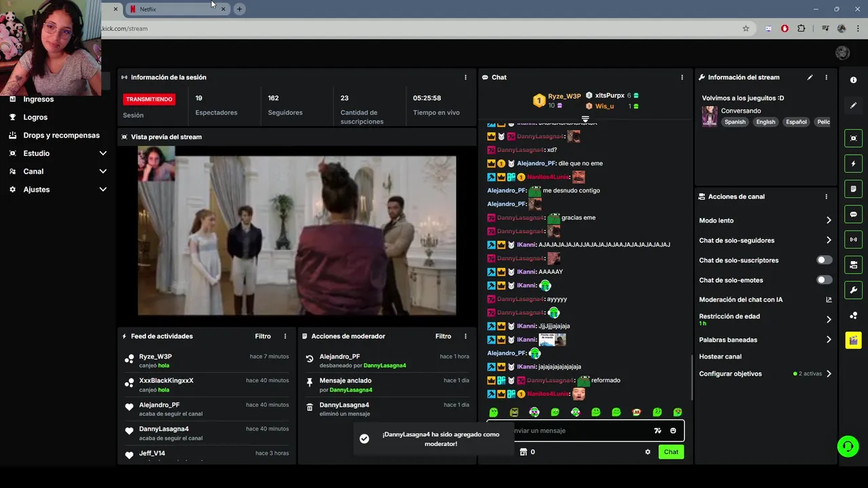This screenshot has width=868, height=488.
Task: Close the Netflix browser tab
Action: [223, 9]
